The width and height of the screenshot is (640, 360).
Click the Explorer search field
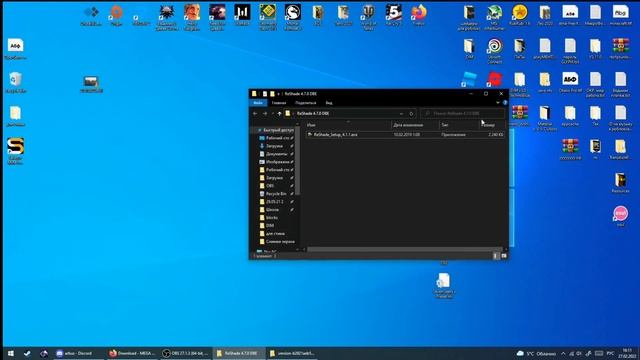[462, 113]
